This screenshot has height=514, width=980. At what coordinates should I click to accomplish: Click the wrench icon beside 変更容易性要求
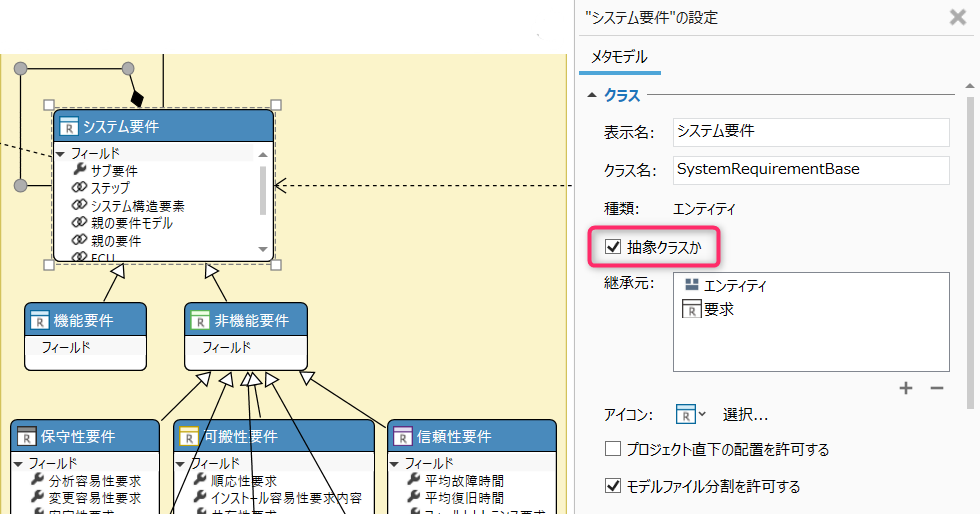(38, 496)
